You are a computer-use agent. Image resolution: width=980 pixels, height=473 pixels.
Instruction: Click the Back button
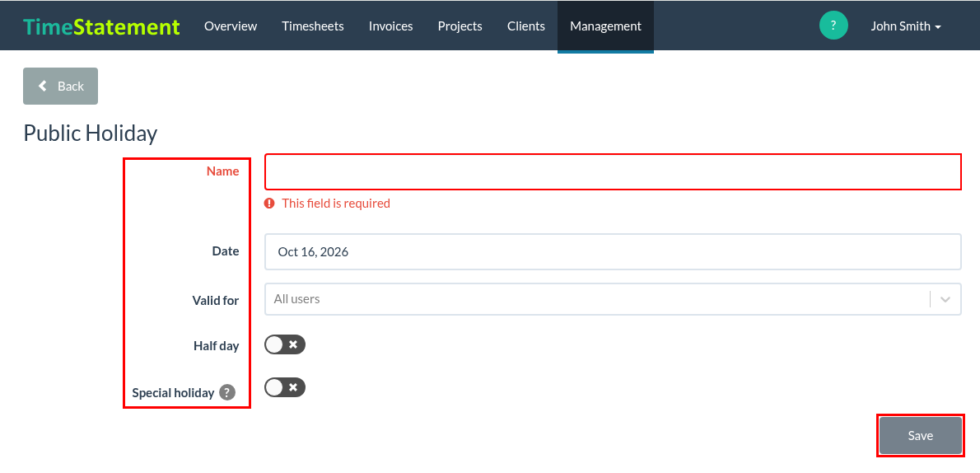[x=61, y=86]
